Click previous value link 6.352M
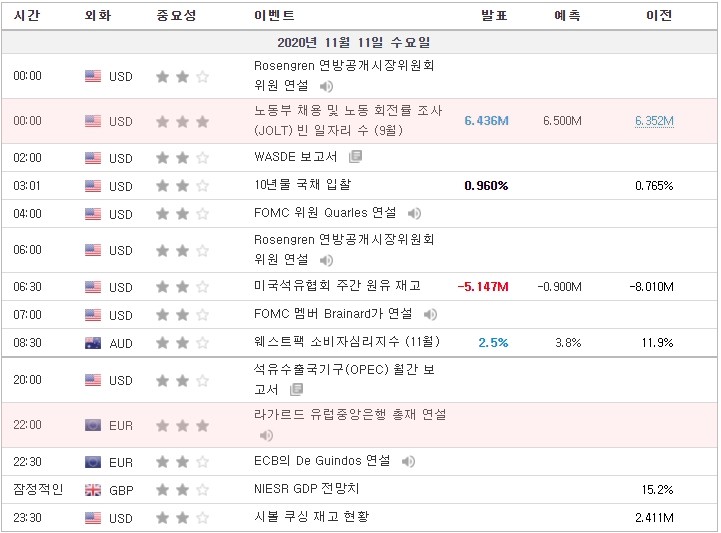Screen dimensions: 721x533 [654, 121]
